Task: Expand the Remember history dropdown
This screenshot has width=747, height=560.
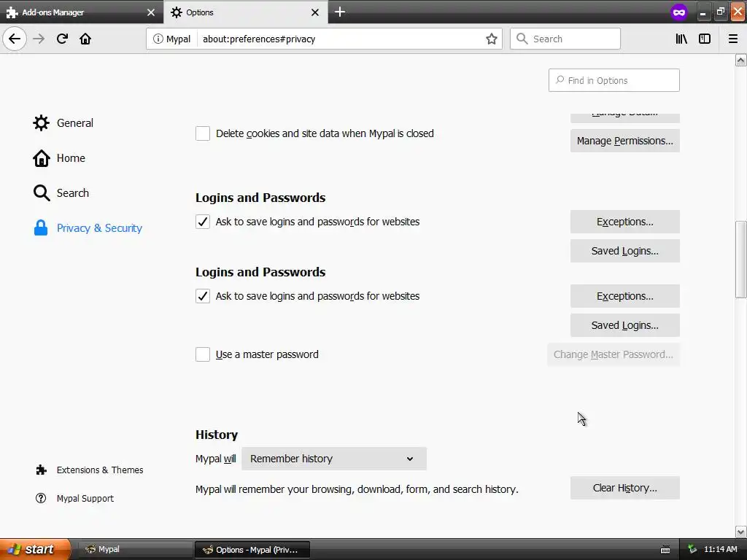Action: 333,459
